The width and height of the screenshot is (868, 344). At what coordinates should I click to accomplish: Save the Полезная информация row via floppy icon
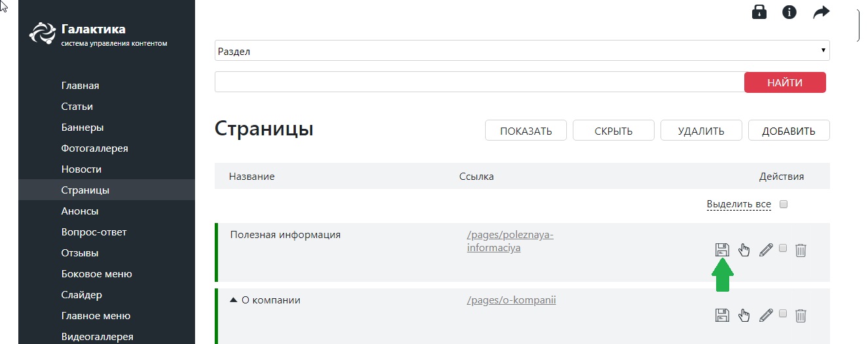click(x=721, y=250)
